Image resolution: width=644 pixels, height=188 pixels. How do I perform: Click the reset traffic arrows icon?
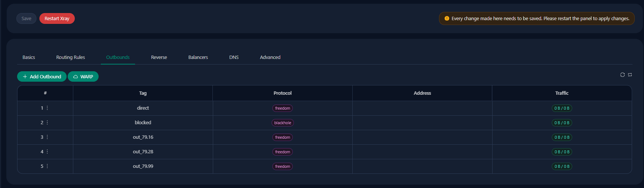[x=630, y=75]
